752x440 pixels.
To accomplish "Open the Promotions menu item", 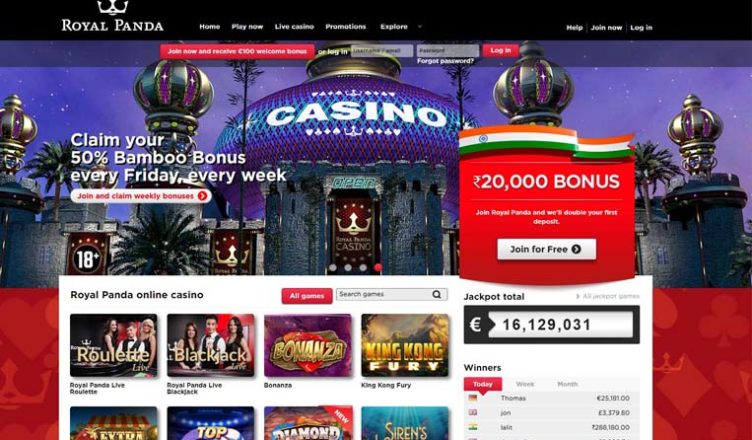I will (345, 27).
